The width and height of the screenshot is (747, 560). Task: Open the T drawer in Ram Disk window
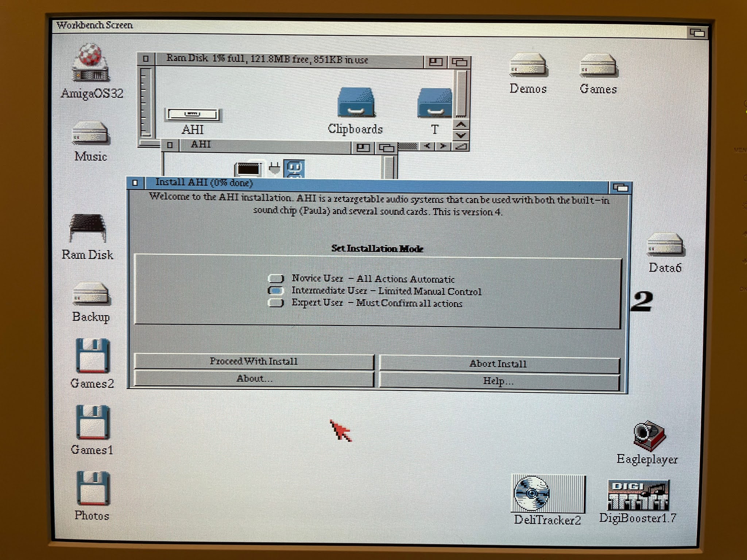pyautogui.click(x=435, y=103)
